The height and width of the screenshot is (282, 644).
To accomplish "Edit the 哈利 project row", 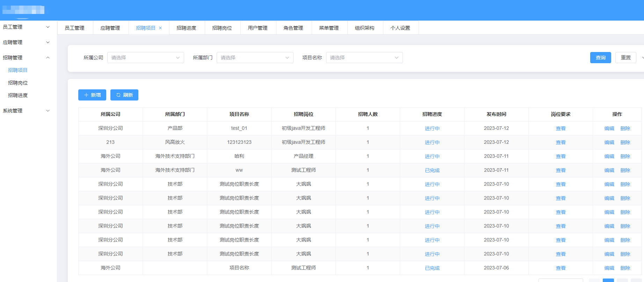I will click(609, 156).
